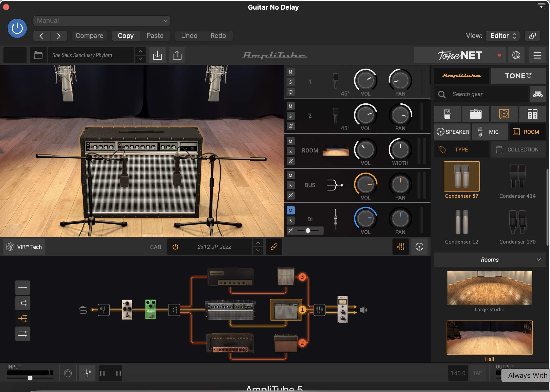The image size is (550, 392).
Task: Choose the Condenser 12 room mic
Action: (x=461, y=226)
